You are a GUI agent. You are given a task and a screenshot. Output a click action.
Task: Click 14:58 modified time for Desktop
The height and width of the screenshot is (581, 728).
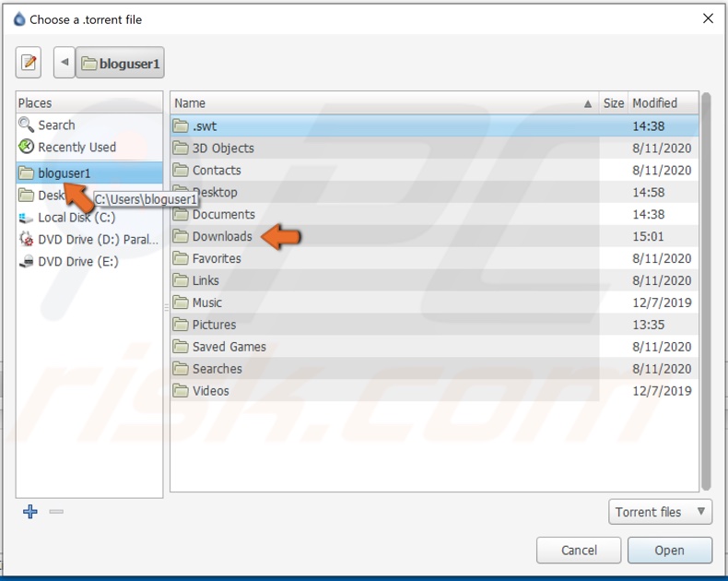pyautogui.click(x=648, y=193)
